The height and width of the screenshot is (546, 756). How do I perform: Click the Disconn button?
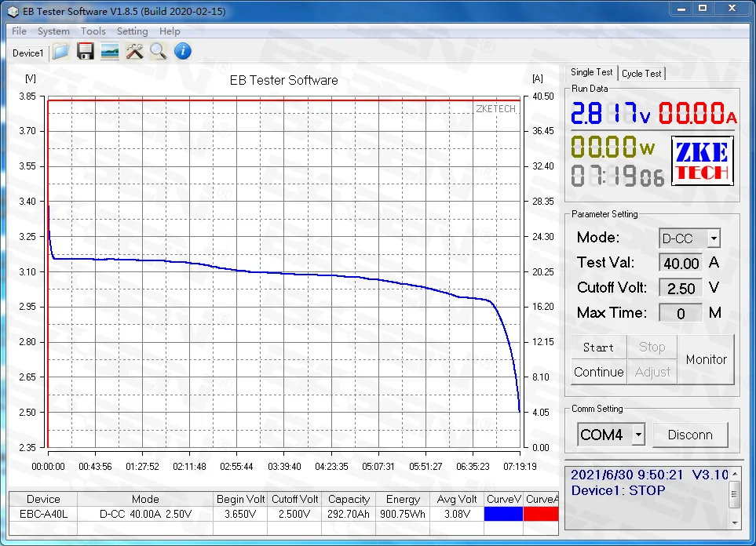[690, 435]
